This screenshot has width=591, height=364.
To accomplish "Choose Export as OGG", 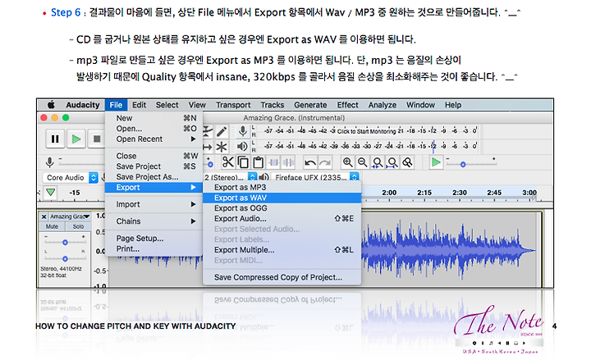I will click(x=282, y=208).
